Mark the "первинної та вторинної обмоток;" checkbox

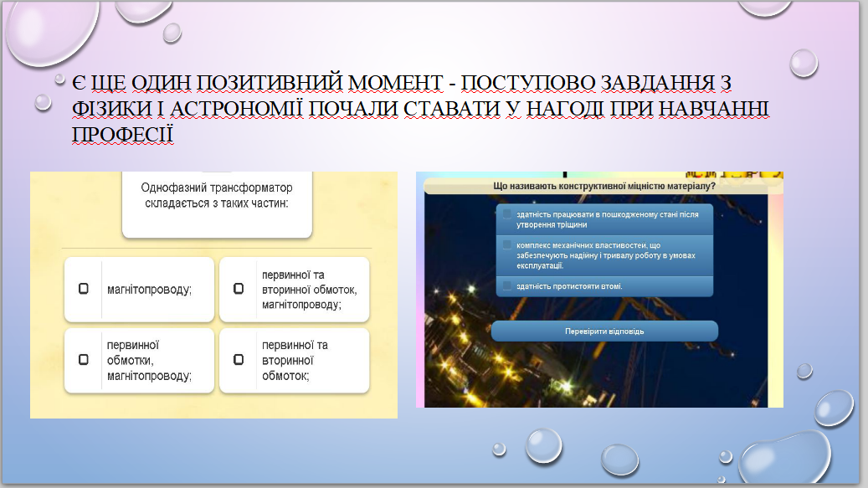[239, 360]
